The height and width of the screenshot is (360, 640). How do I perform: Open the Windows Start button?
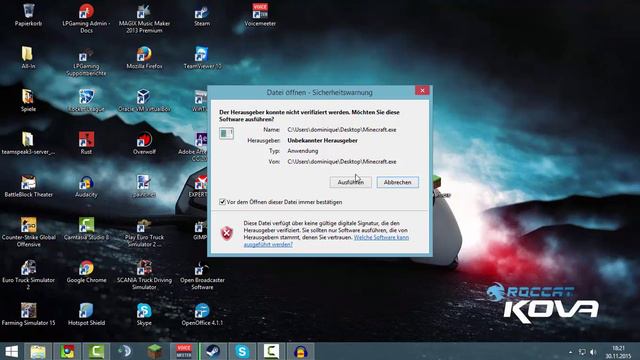click(x=12, y=351)
